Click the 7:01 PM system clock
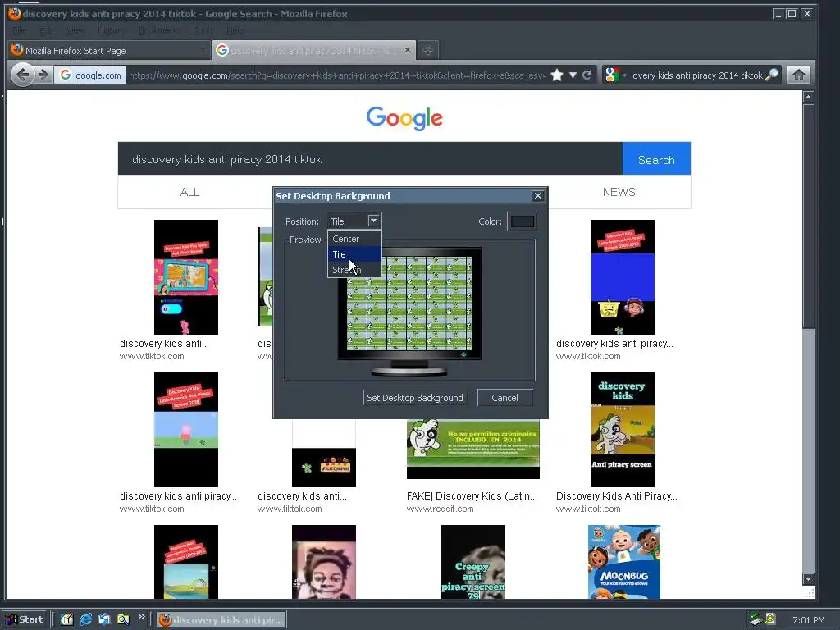The image size is (840, 630). click(808, 620)
